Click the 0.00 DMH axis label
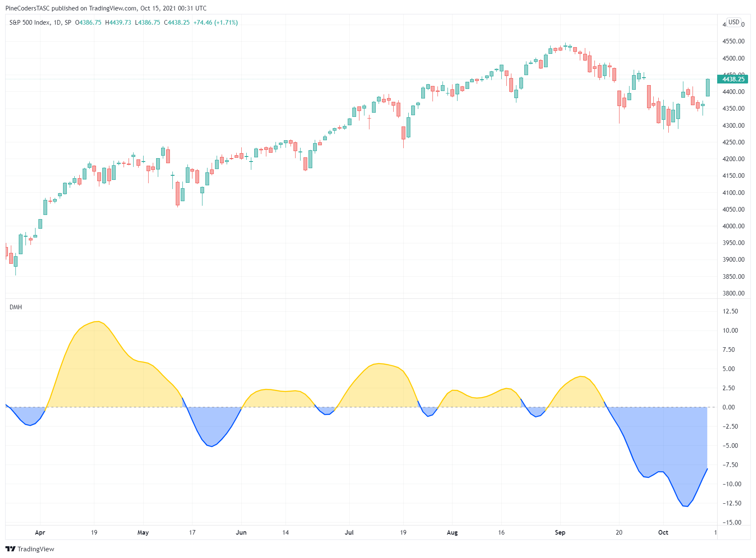 (x=729, y=407)
